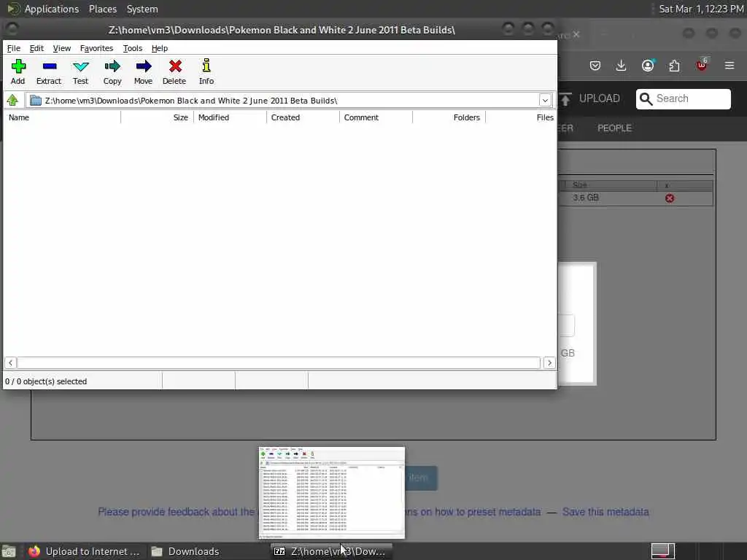Click the green Add toolbar icon
This screenshot has width=747, height=560.
(18, 66)
